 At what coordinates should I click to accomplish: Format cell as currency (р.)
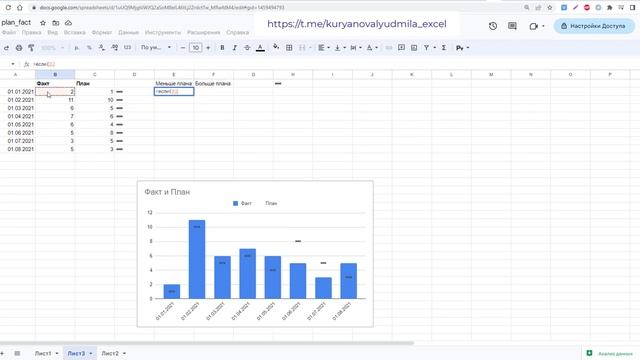tap(77, 48)
